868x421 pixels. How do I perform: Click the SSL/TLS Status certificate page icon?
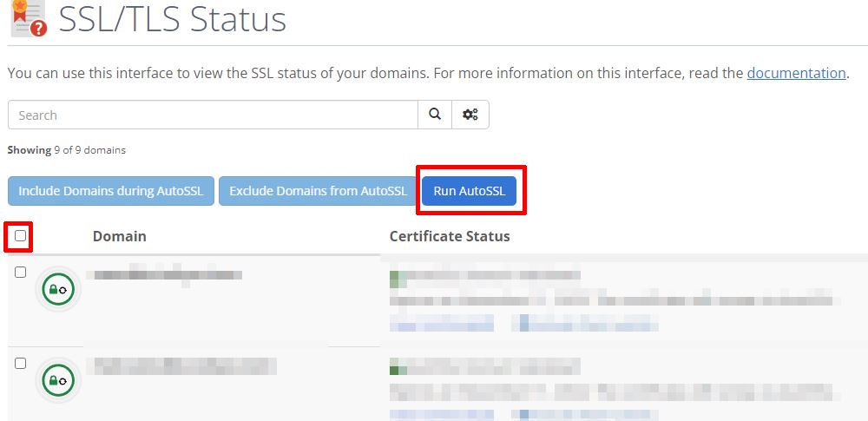pos(27,18)
